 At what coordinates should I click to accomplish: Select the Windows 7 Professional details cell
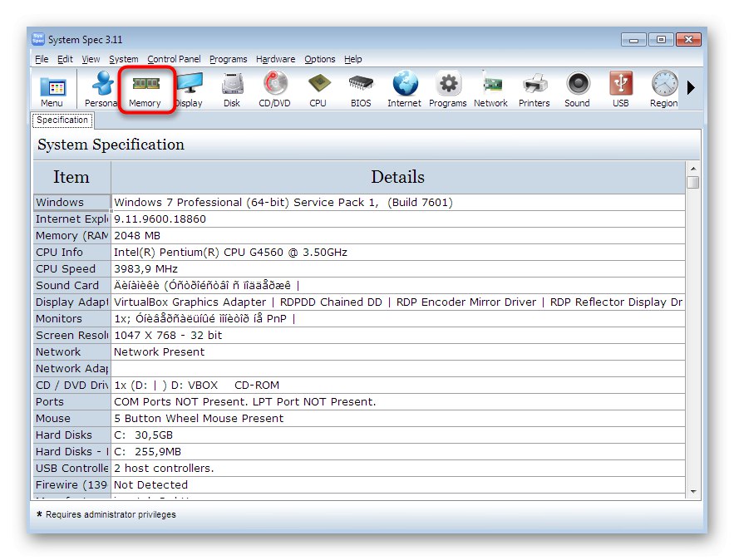click(398, 202)
